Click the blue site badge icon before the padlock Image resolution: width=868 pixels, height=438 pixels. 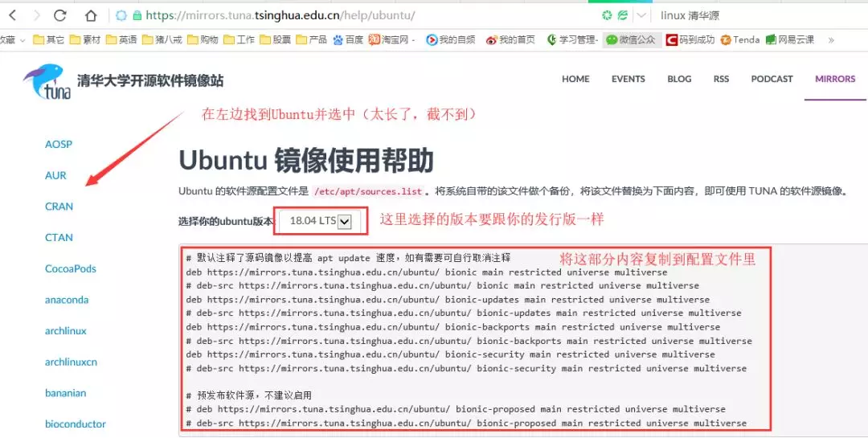121,15
